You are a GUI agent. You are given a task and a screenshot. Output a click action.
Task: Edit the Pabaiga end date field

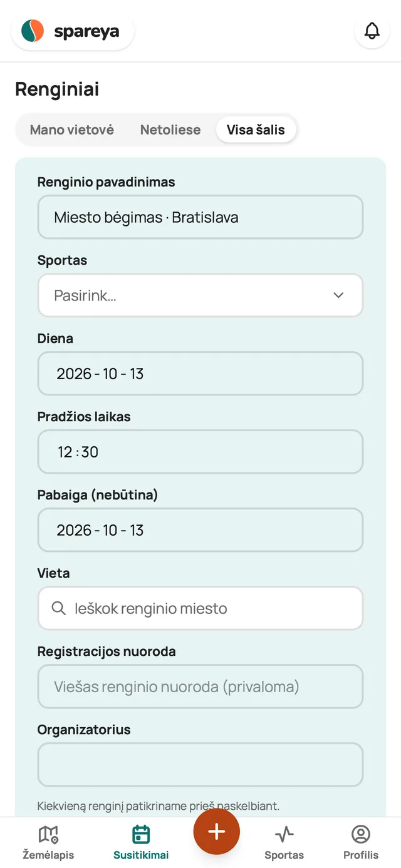(200, 530)
